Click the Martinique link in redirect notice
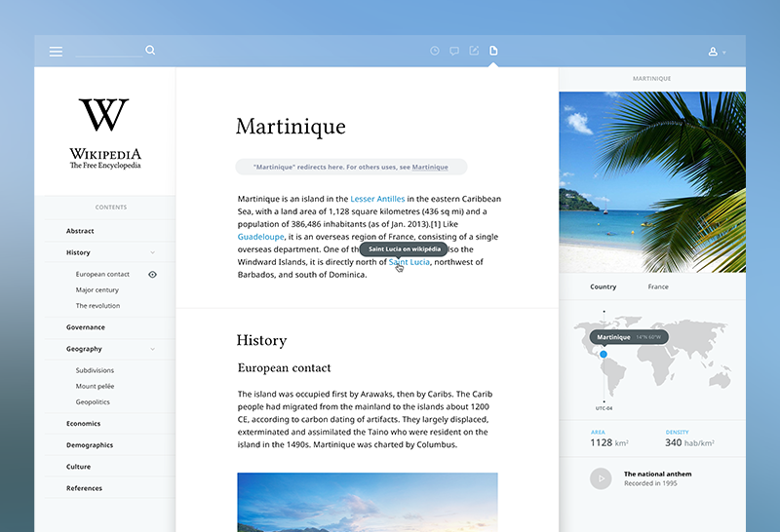The height and width of the screenshot is (532, 780). (x=430, y=167)
